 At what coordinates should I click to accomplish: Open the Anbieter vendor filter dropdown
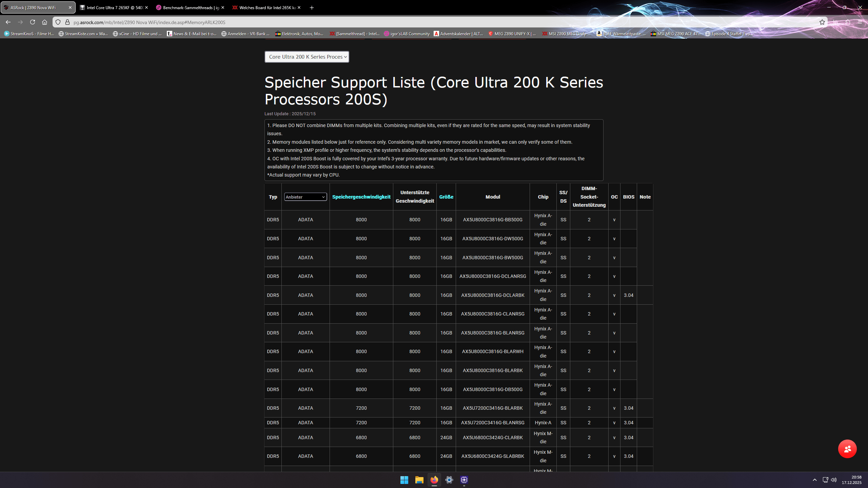click(305, 197)
